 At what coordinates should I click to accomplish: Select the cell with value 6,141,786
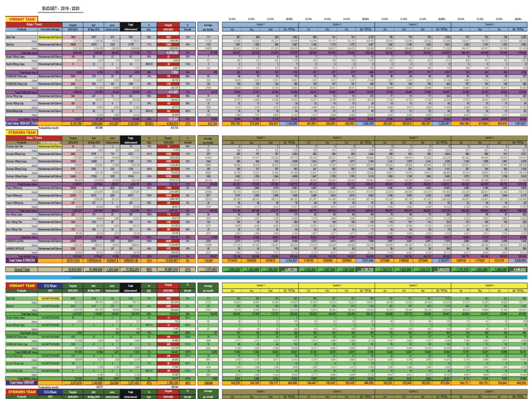point(72,123)
